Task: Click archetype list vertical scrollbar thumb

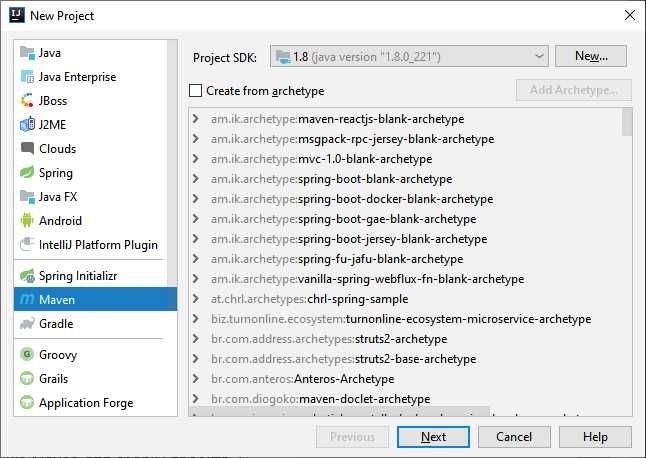Action: tap(627, 122)
